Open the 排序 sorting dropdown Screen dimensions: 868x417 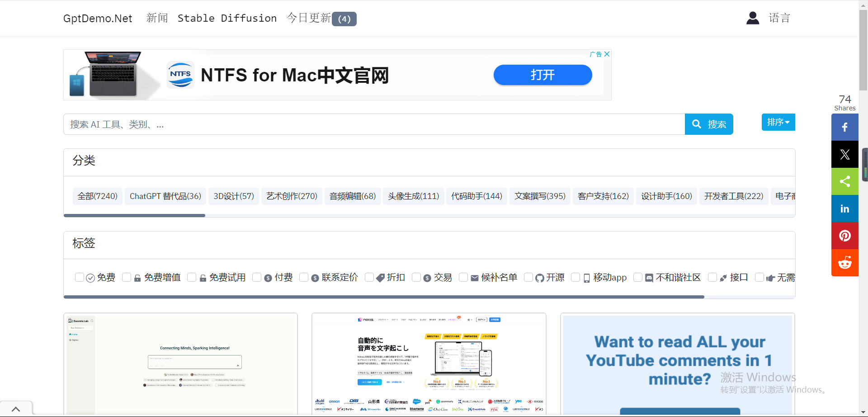pyautogui.click(x=778, y=122)
